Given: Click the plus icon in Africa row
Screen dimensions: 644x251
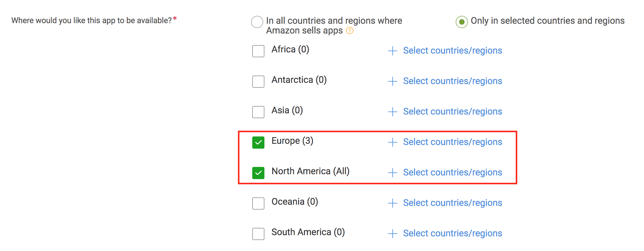Looking at the screenshot, I should tap(393, 51).
